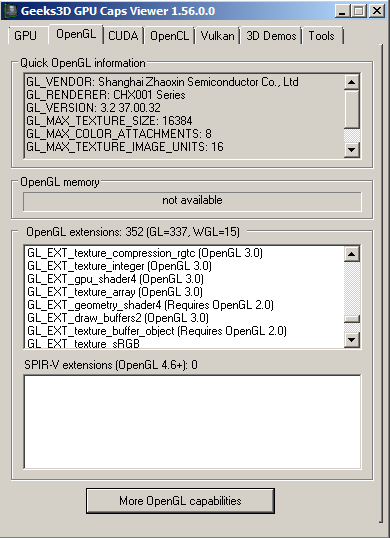Viewport: 390px width, 538px height.
Task: Select the GL_VERSION 3.2 37.00.32 line
Action: point(93,108)
